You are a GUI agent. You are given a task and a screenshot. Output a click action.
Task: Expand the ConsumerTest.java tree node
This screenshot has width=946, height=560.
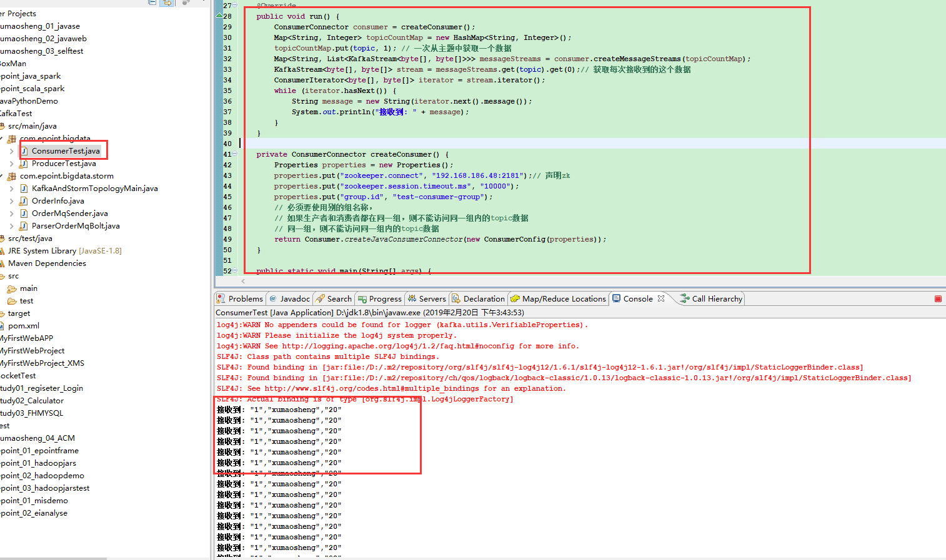[x=12, y=151]
